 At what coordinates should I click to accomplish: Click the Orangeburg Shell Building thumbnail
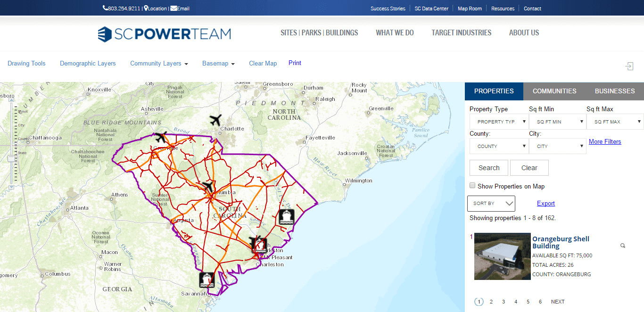(x=503, y=256)
